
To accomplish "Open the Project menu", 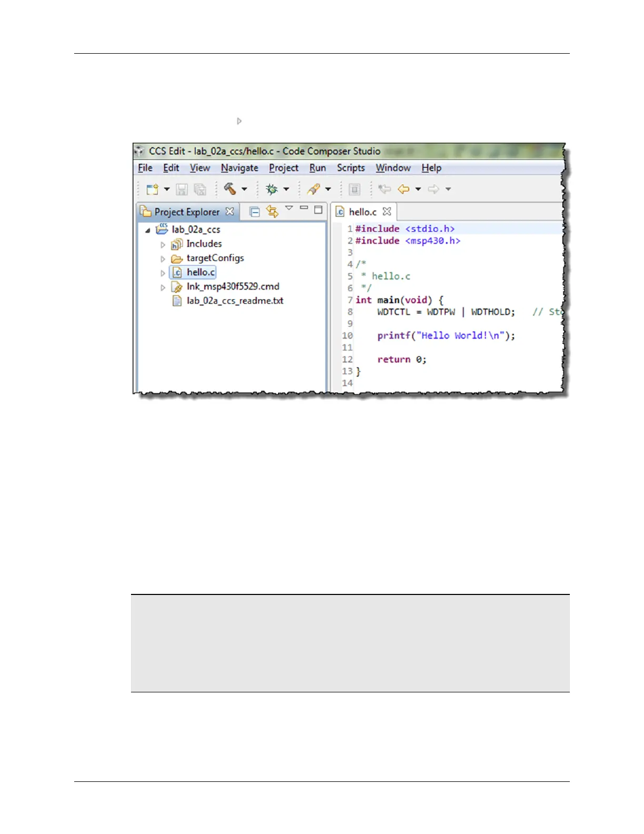I will (284, 168).
